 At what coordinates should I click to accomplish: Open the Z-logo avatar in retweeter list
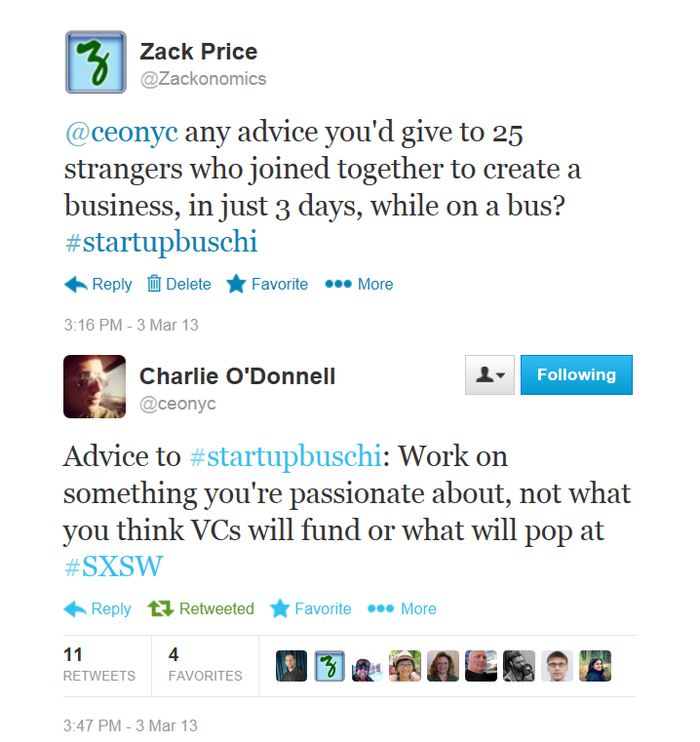coord(330,666)
